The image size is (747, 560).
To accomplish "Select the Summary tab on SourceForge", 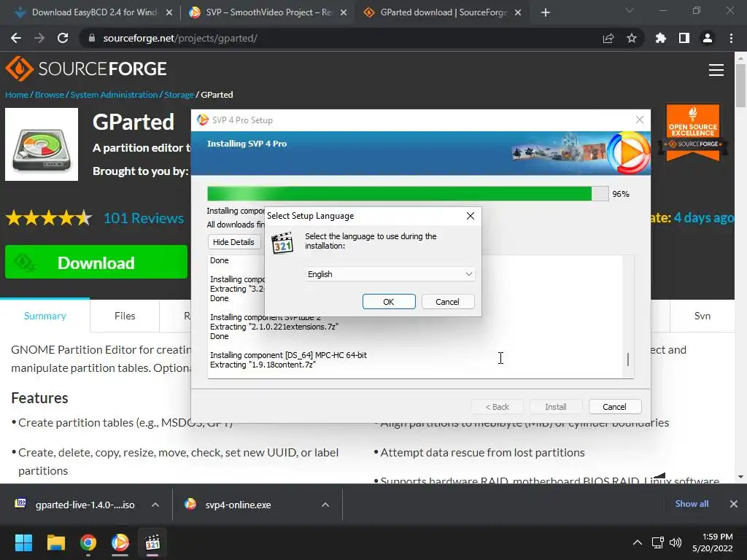I will tap(44, 316).
